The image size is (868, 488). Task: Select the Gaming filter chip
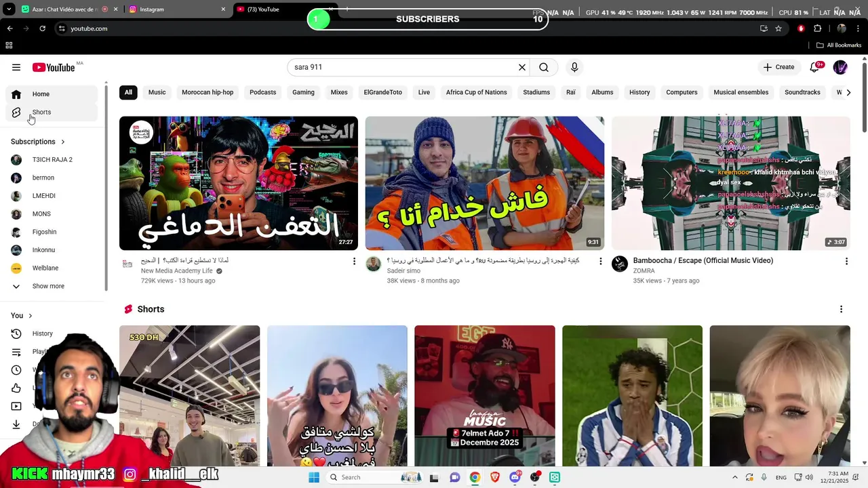tap(303, 92)
